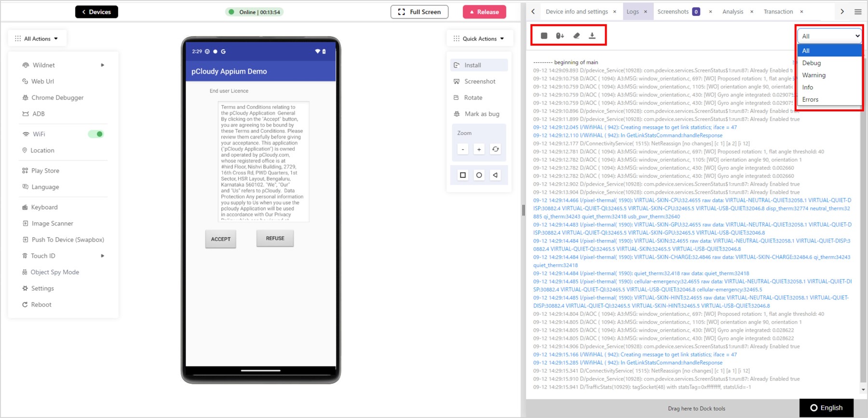Switch to the Logs tab
The width and height of the screenshot is (868, 418).
click(x=633, y=12)
